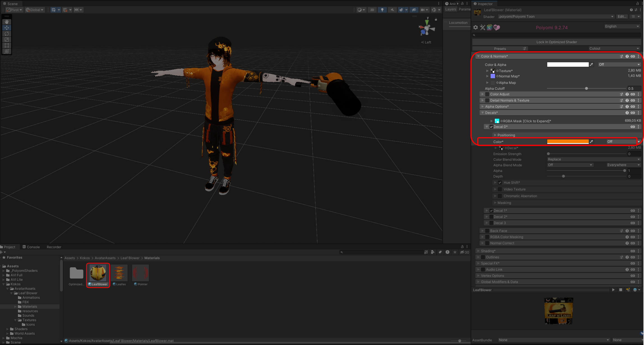The image size is (644, 345).
Task: Select the Rotate tool
Action: (7, 34)
